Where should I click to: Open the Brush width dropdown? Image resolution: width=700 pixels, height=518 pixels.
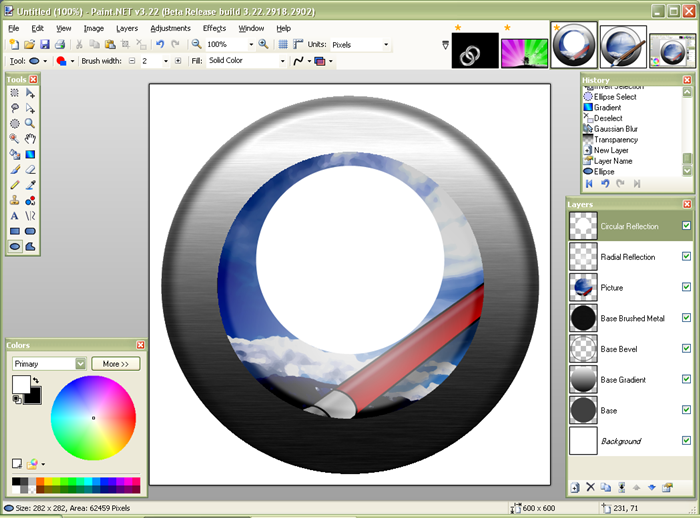[166, 61]
